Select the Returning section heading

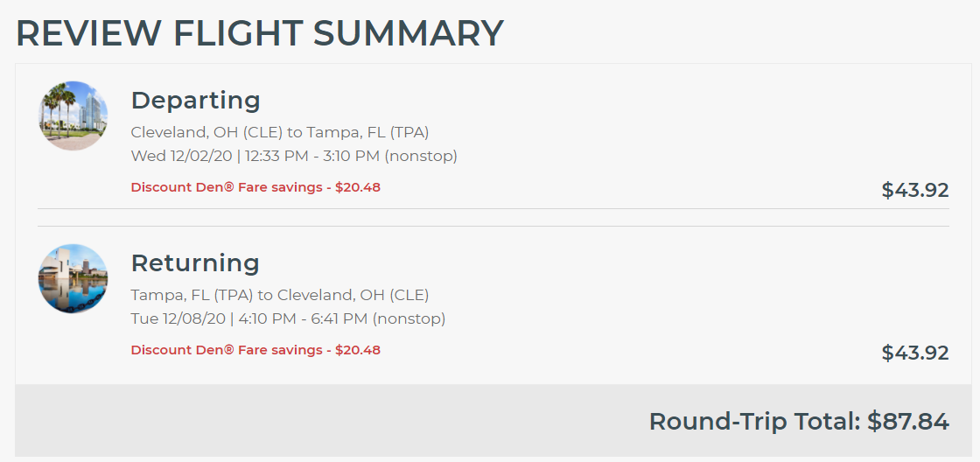[x=195, y=263]
